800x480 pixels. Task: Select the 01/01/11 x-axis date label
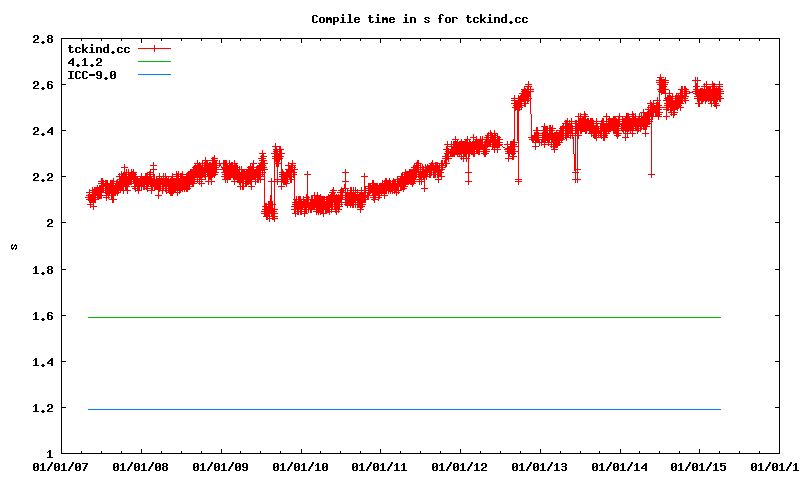(x=380, y=466)
